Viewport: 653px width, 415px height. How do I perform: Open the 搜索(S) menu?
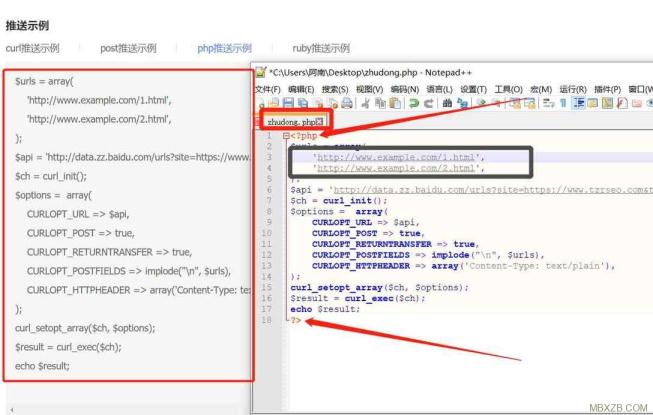pyautogui.click(x=335, y=89)
